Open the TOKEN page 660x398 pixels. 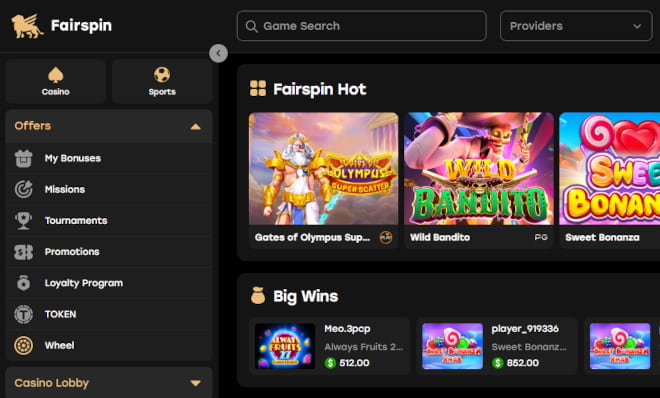tap(109, 314)
